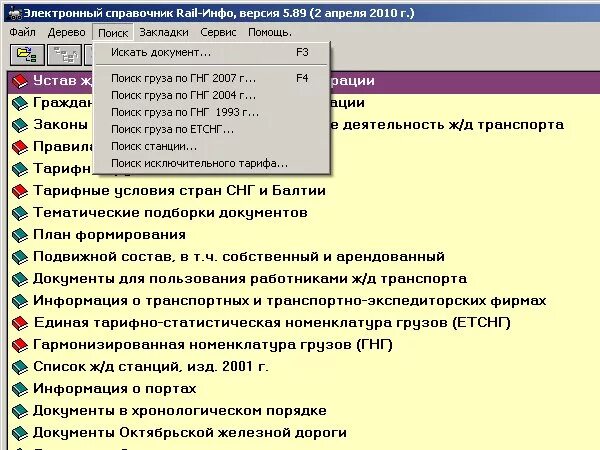600x450 pixels.
Task: Click red book icon of Тарифные условия стран СНГ
Action: [20, 191]
